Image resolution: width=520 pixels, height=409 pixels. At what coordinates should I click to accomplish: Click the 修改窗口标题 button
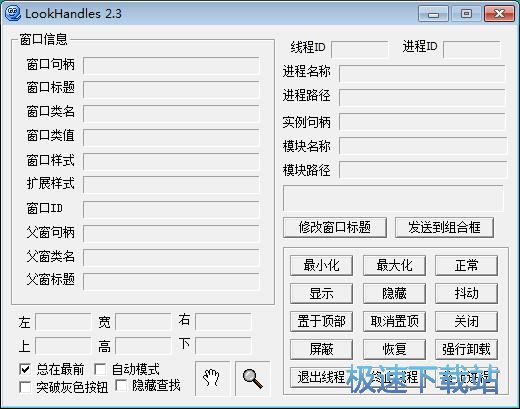335,228
